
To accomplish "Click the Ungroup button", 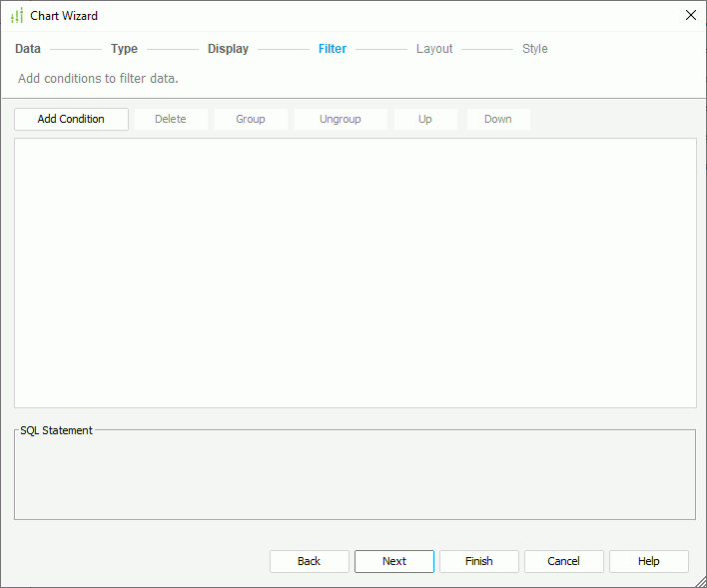I will 340,119.
